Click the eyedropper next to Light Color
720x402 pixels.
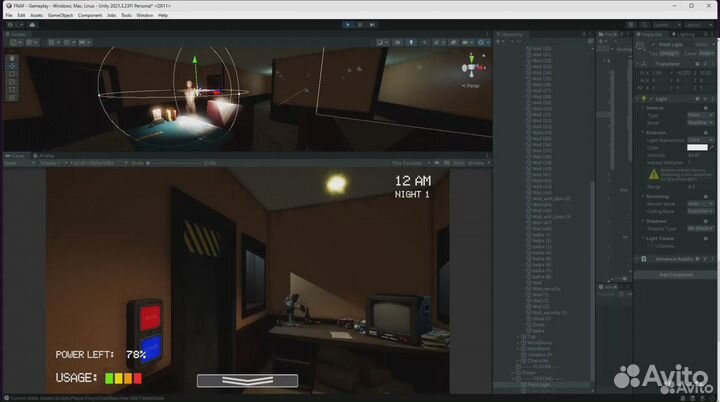coord(712,147)
